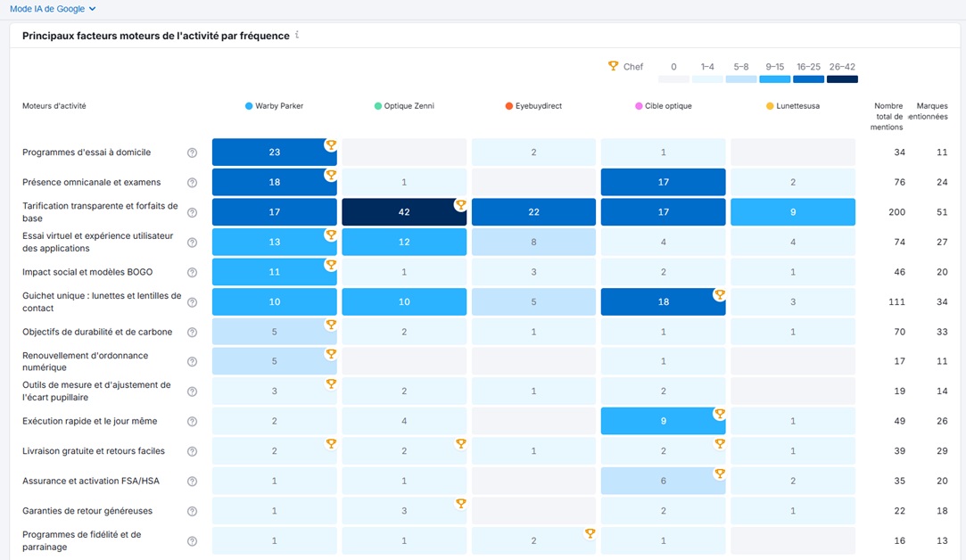Click help icon for Impact social et modèles BOGO

pos(192,273)
